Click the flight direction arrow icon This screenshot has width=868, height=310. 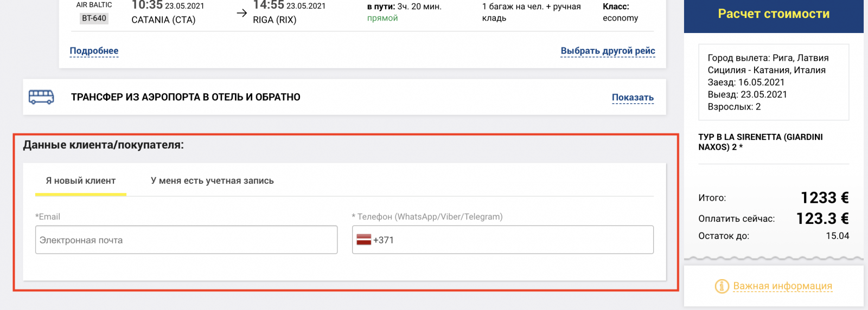(x=242, y=13)
